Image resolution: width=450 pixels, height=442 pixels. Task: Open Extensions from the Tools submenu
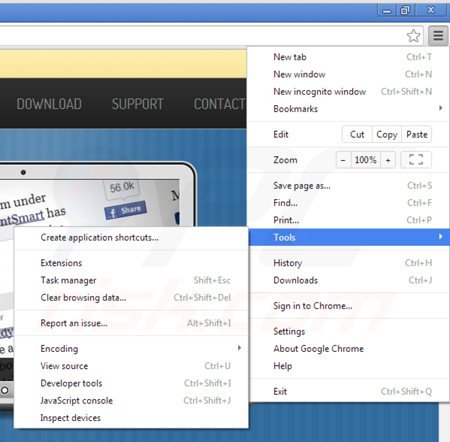point(131,263)
